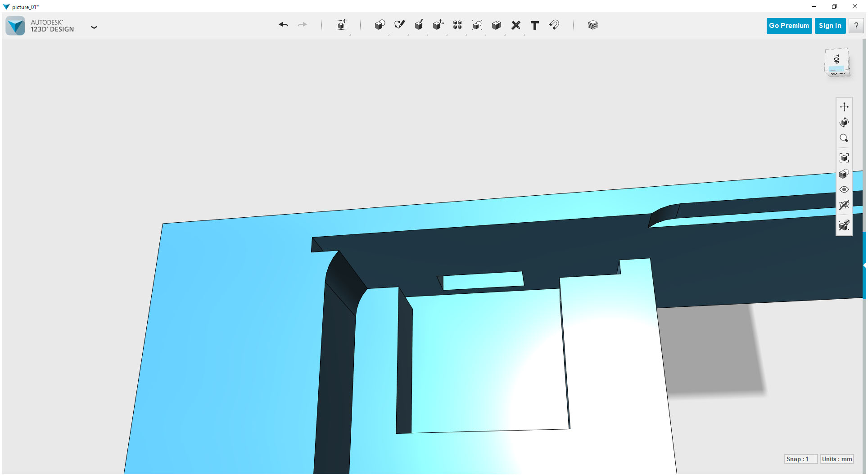Toggle visibility with the eye icon

pos(844,189)
